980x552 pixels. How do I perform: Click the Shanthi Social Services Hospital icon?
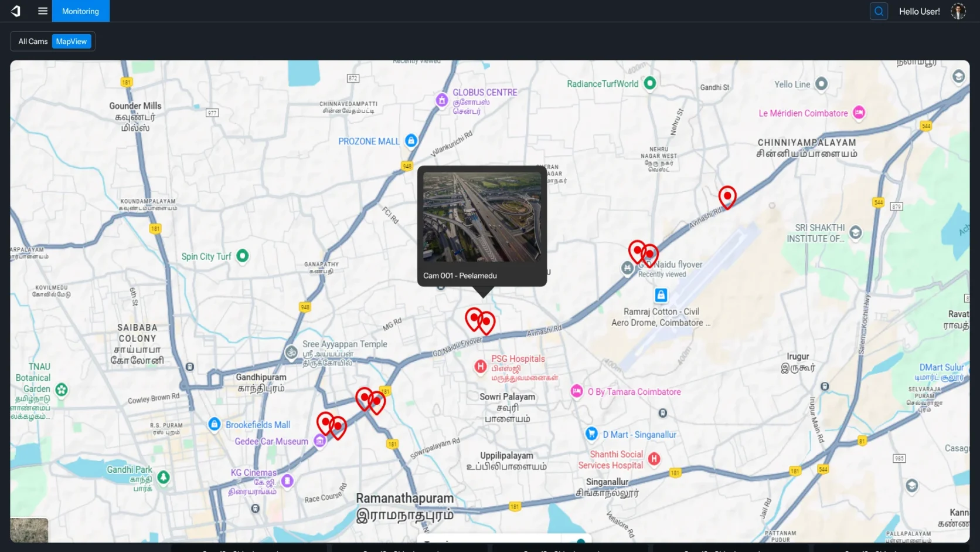click(x=654, y=459)
